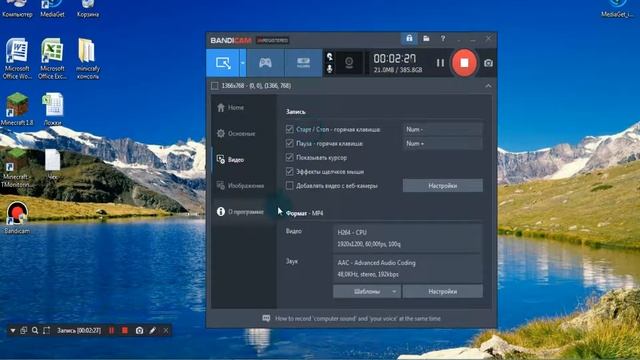Open Bandicam help question mark
The width and height of the screenshot is (640, 360).
pos(443,39)
